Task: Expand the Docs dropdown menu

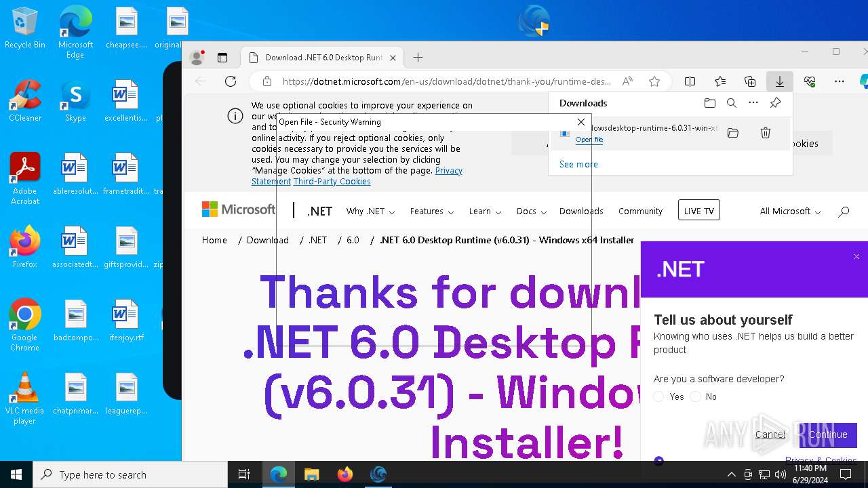Action: 531,211
